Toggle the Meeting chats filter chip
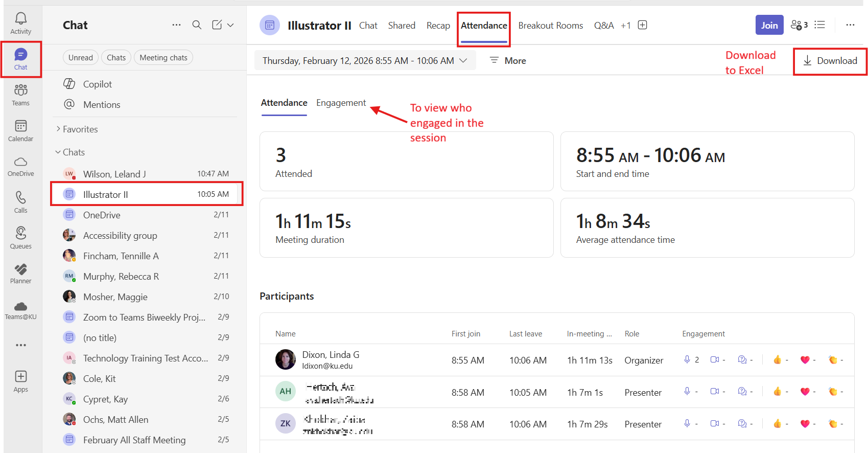Screen dimensions: 868x453 click(163, 58)
